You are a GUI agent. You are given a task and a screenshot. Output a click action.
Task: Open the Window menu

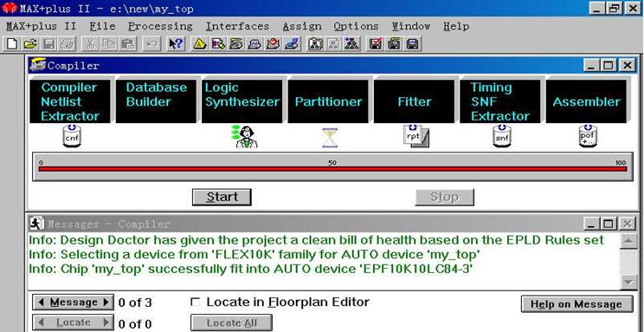[410, 26]
